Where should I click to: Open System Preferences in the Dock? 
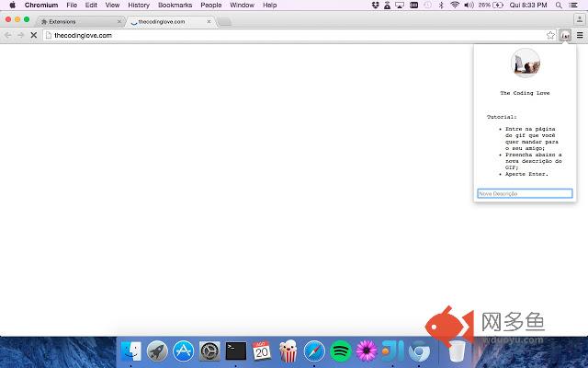pyautogui.click(x=209, y=351)
